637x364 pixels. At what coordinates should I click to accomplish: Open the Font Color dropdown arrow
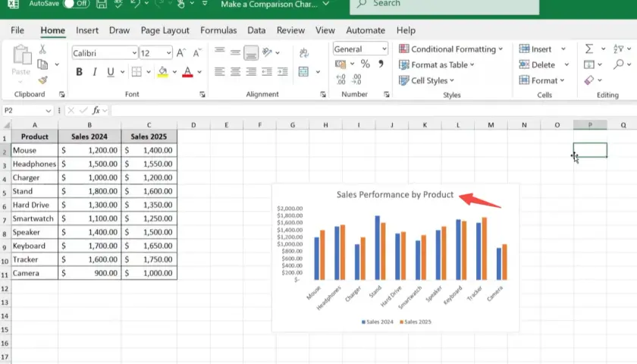click(x=199, y=72)
